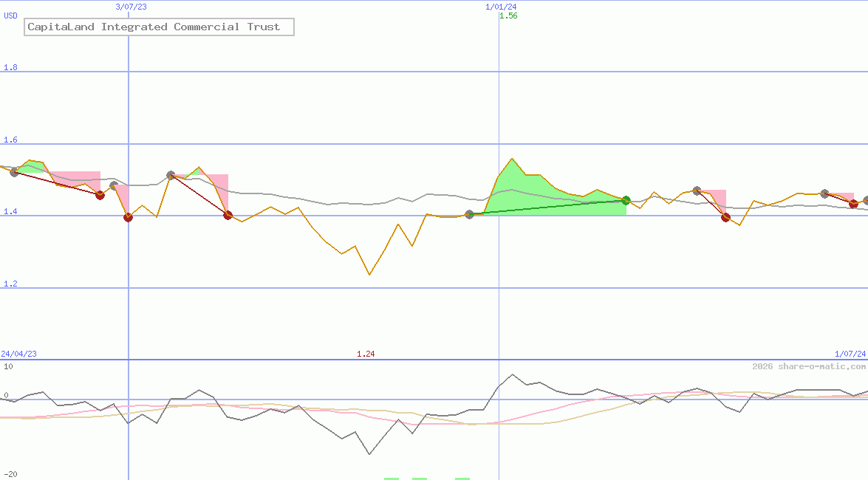868x480 pixels.
Task: Click the green 1.56 high price label
Action: [x=508, y=16]
